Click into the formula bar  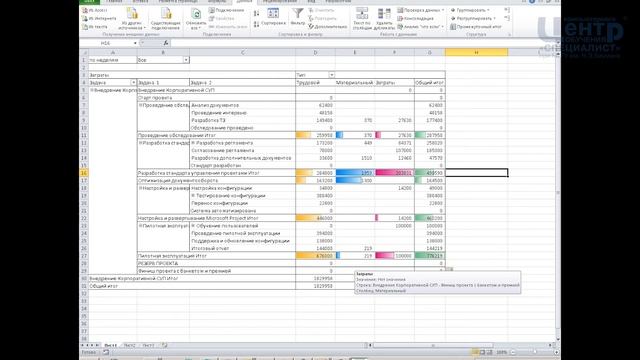coord(363,43)
